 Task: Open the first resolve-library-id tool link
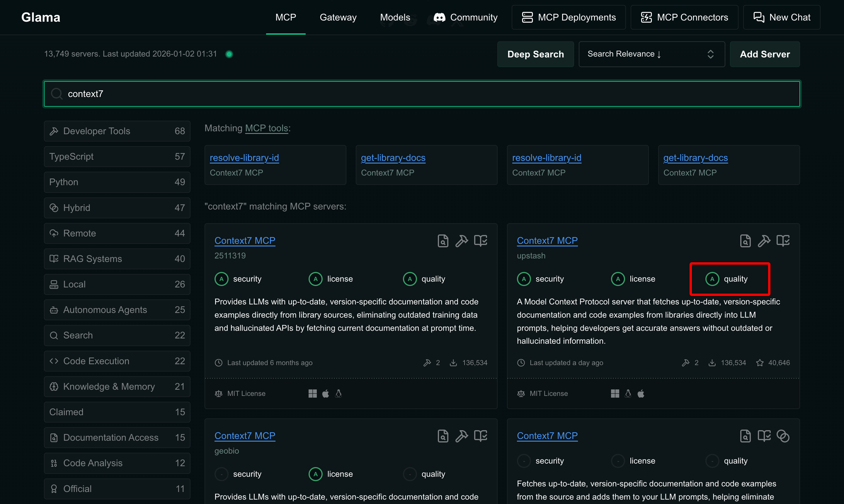click(x=244, y=158)
